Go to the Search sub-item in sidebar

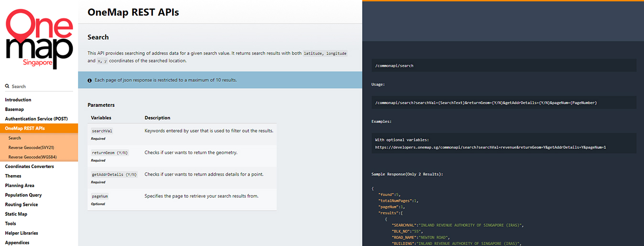15,138
